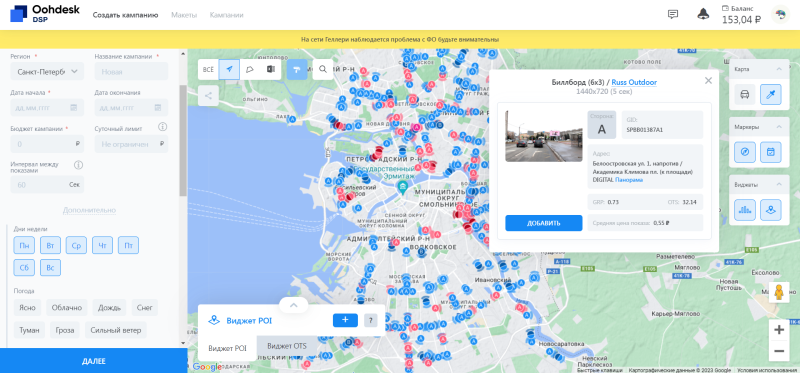The width and height of the screenshot is (800, 373).
Task: Click the Street View pegman
Action: click(779, 292)
